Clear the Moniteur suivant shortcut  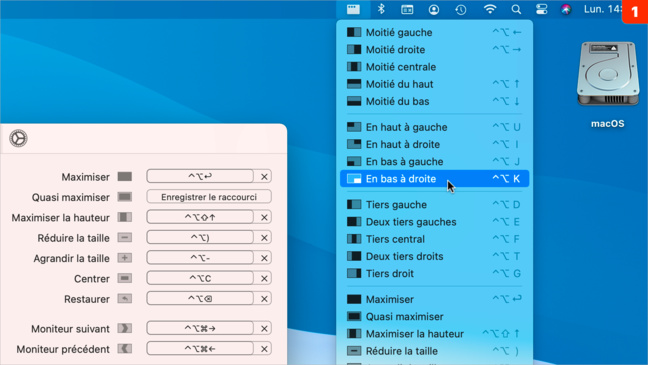pyautogui.click(x=264, y=329)
